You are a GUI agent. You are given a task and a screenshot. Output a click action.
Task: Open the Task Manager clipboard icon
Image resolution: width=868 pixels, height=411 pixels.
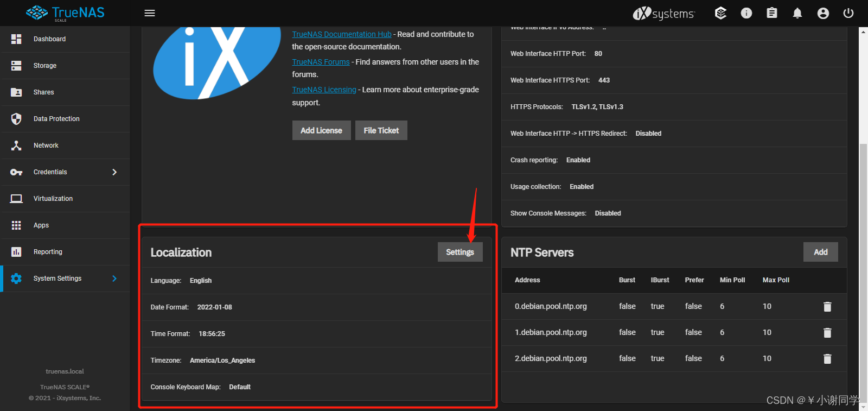pos(772,13)
